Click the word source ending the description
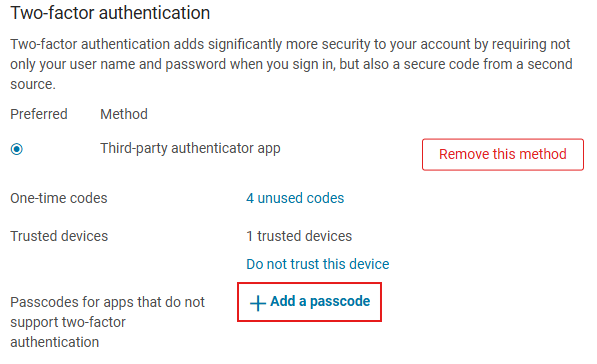The height and width of the screenshot is (364, 597). pyautogui.click(x=33, y=84)
